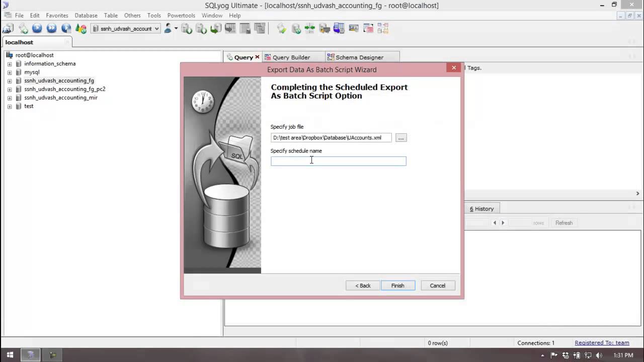Open the Others menu
644x362 pixels.
[132, 16]
